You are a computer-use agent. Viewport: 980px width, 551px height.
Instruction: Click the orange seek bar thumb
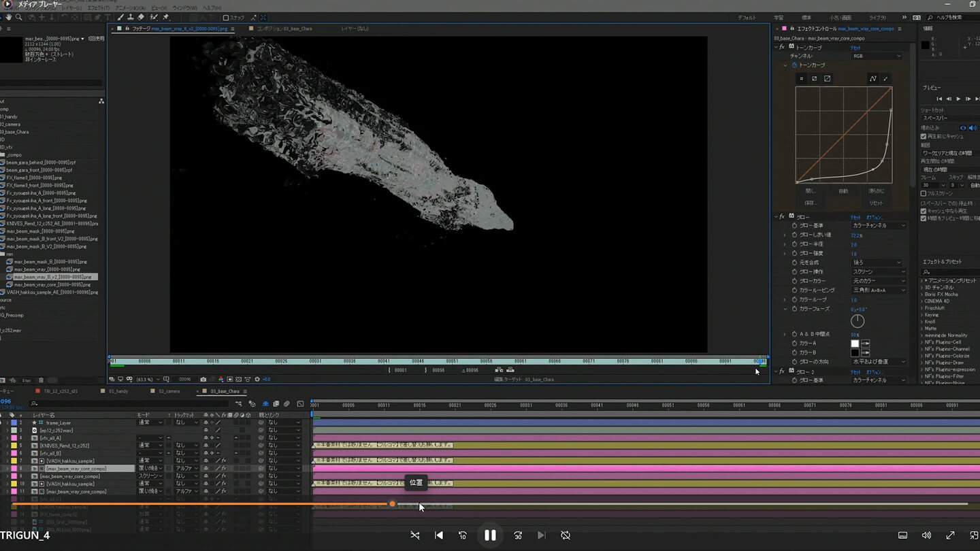tap(392, 504)
